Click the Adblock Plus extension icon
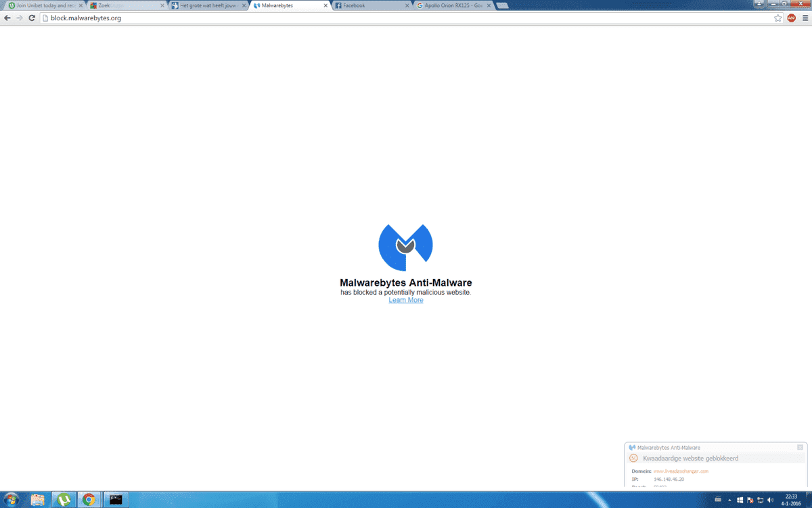 tap(792, 18)
